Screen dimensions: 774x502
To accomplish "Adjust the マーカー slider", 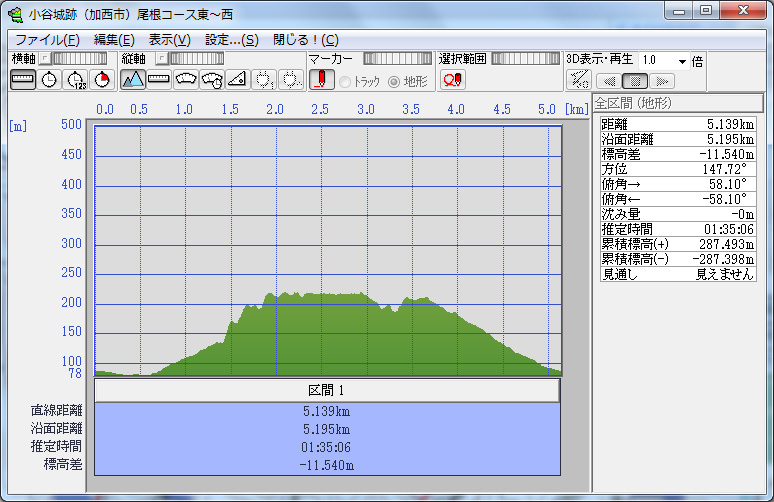I will pos(397,59).
